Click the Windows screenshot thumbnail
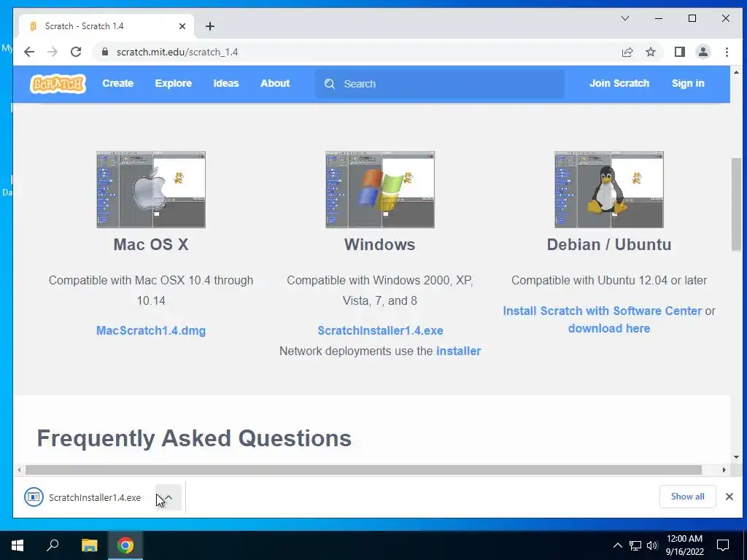 [379, 190]
